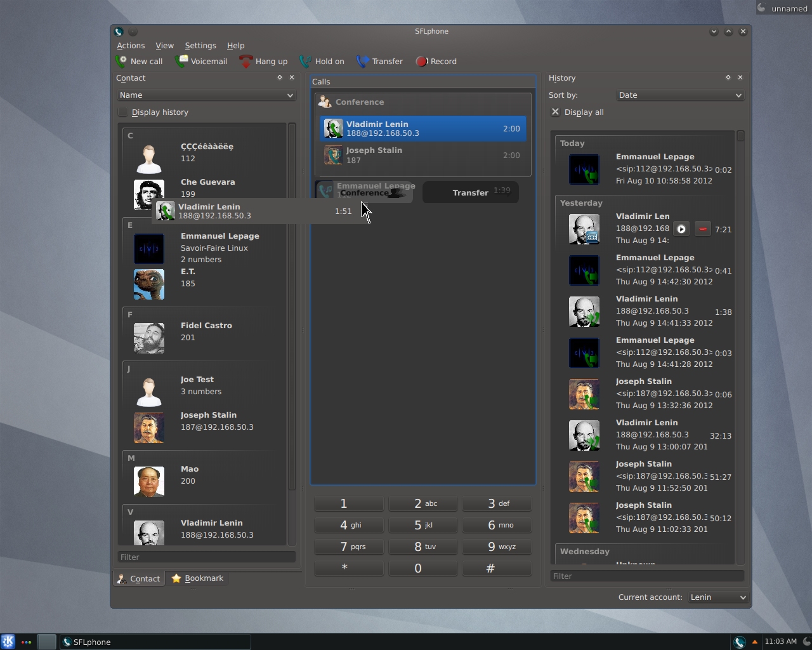The width and height of the screenshot is (812, 650).
Task: Select Vladimir Lenin 1:38 history entry
Action: pyautogui.click(x=645, y=311)
